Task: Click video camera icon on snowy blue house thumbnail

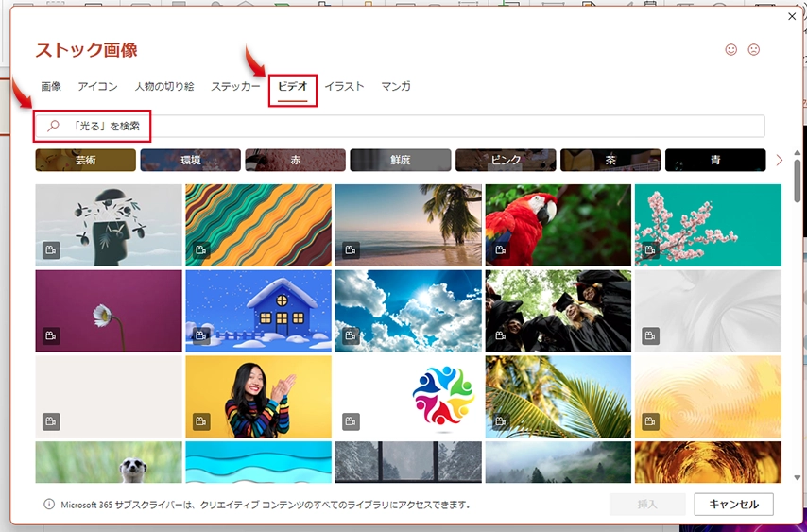Action: click(201, 336)
